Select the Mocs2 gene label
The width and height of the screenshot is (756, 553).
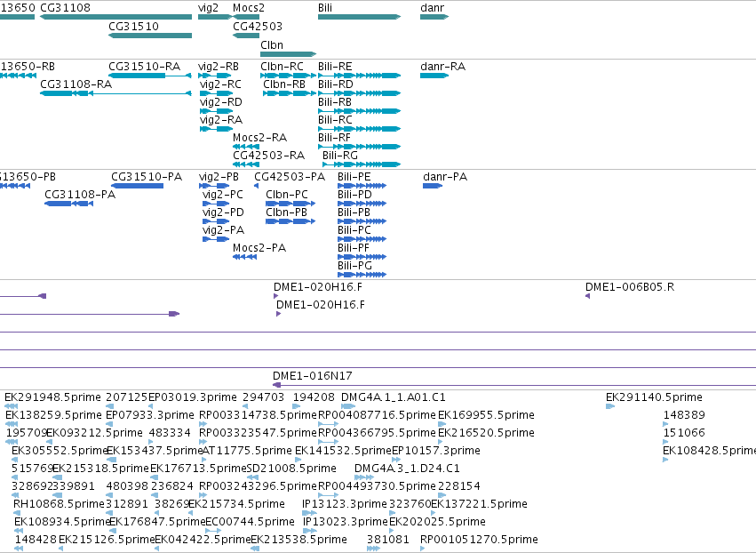[249, 8]
